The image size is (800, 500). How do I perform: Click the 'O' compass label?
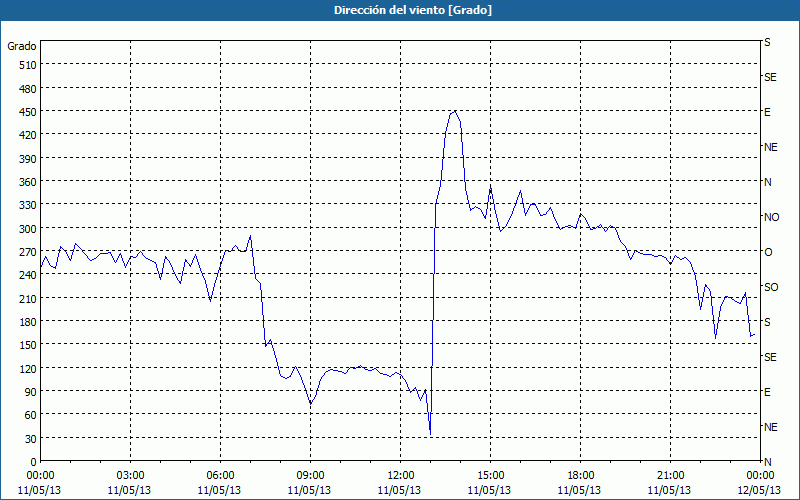coord(768,252)
